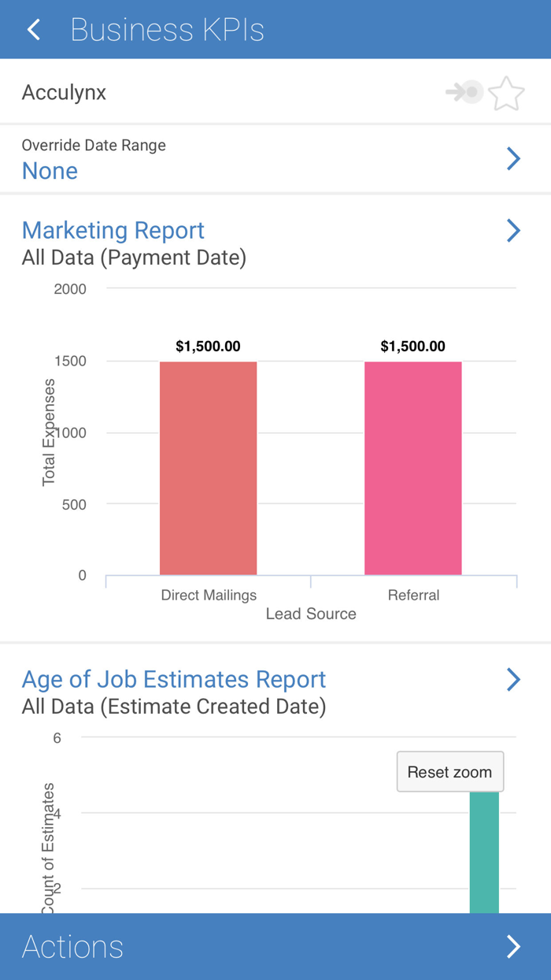Screen dimensions: 551x980
Task: Click the Business KPIs header title
Action: (x=167, y=29)
